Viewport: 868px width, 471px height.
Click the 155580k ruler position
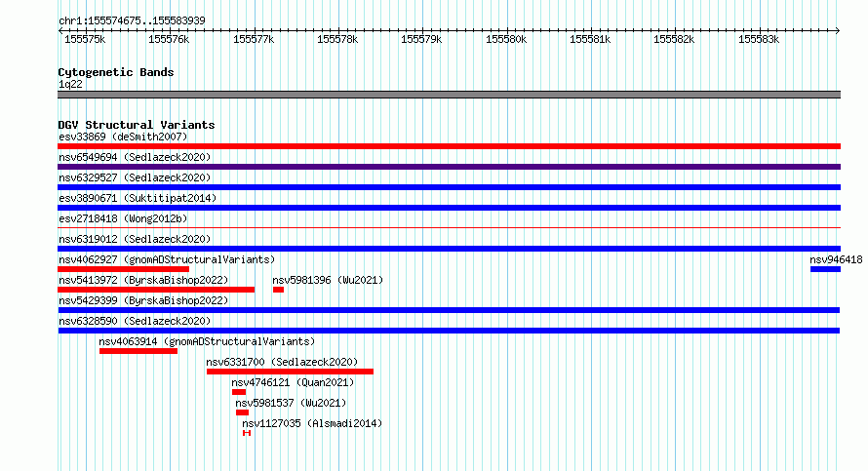506,39
